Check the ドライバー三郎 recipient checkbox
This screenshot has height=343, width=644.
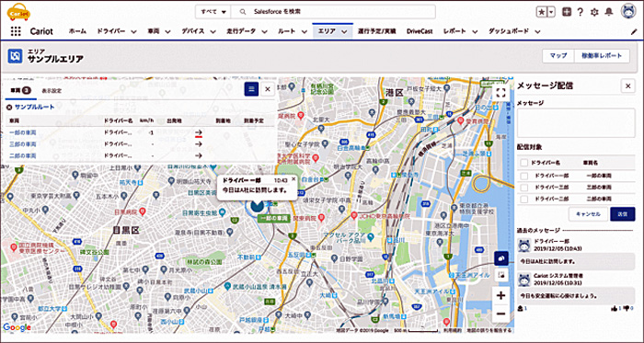coord(524,188)
